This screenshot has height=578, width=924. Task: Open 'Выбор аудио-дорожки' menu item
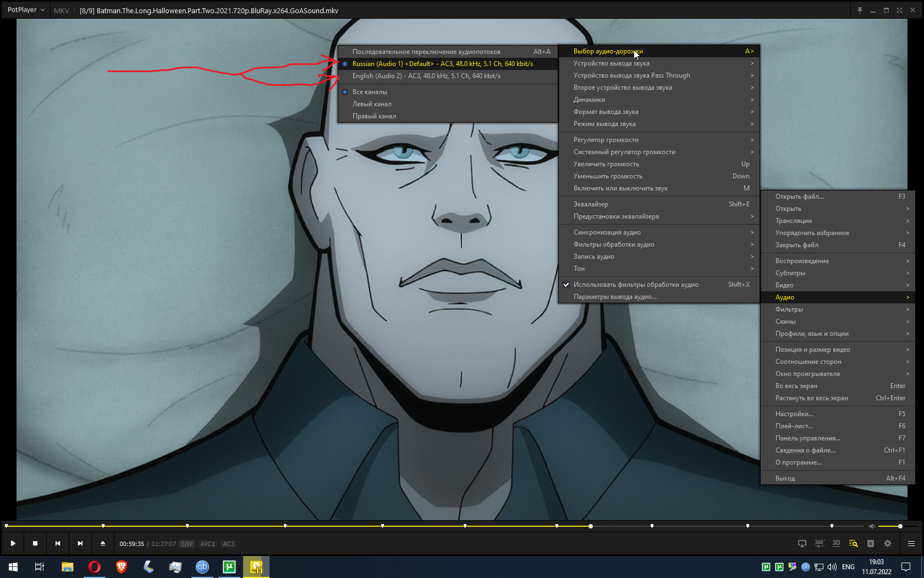pyautogui.click(x=659, y=51)
